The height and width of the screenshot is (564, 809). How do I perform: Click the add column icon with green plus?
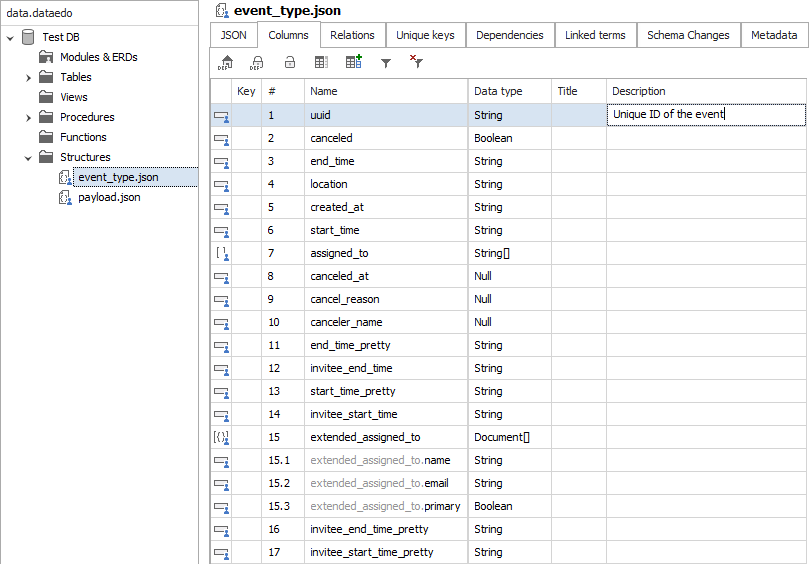353,62
